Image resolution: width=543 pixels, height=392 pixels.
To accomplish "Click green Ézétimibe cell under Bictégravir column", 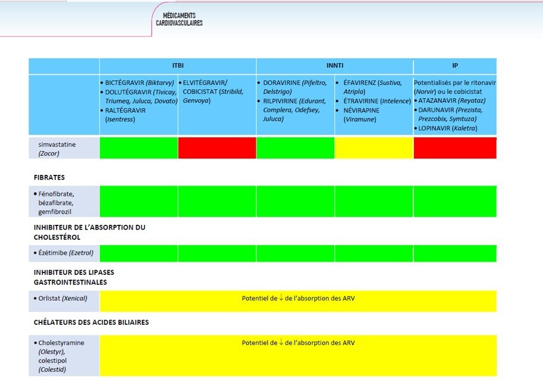I will [139, 253].
